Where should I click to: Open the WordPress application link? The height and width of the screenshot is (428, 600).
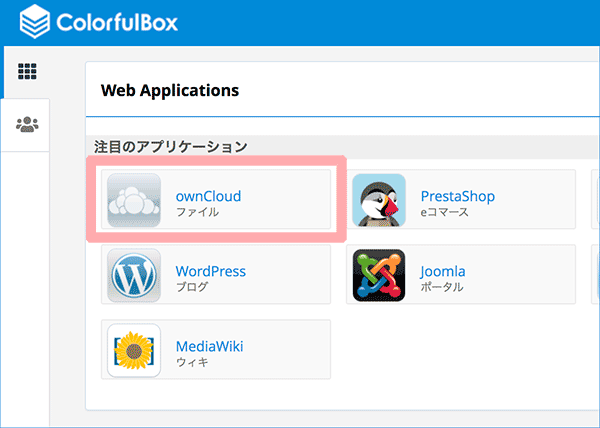pos(210,271)
